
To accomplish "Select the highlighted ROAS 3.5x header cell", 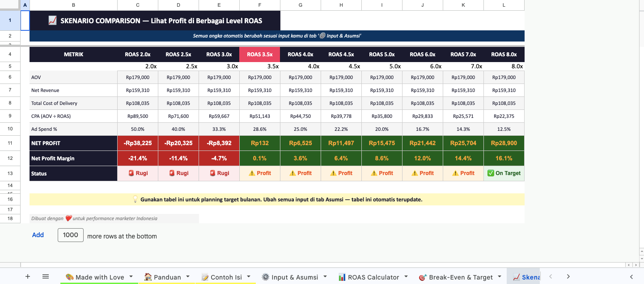I will tap(260, 54).
